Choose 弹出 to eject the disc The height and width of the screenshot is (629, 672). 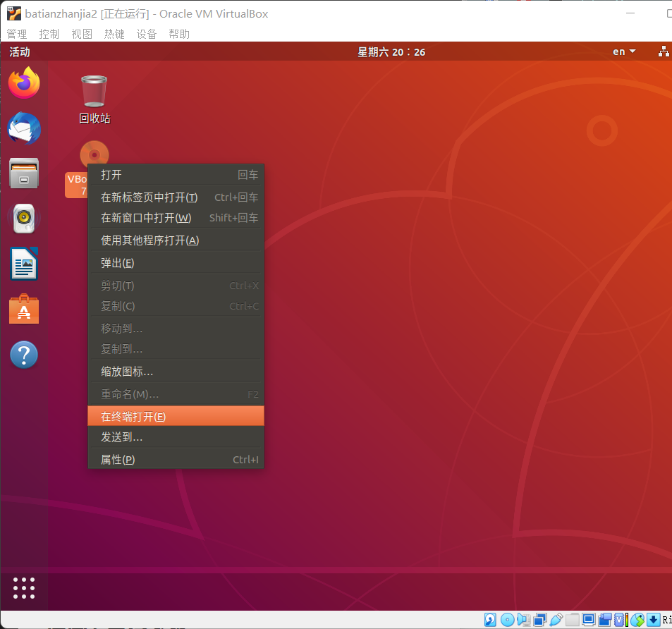pos(176,262)
